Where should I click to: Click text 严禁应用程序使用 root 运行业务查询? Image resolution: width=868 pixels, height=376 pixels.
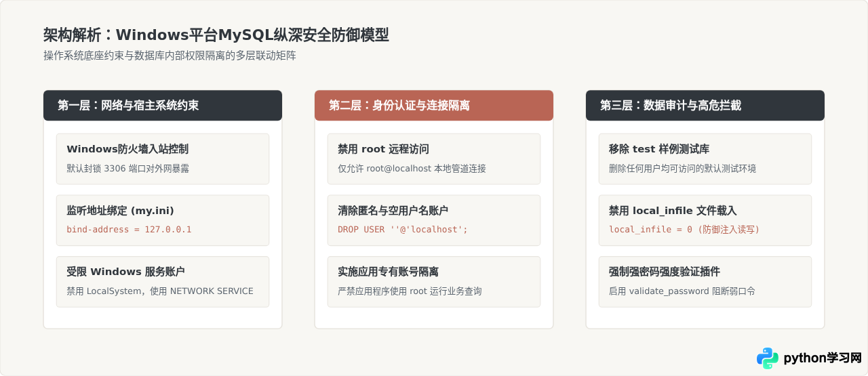(x=410, y=291)
